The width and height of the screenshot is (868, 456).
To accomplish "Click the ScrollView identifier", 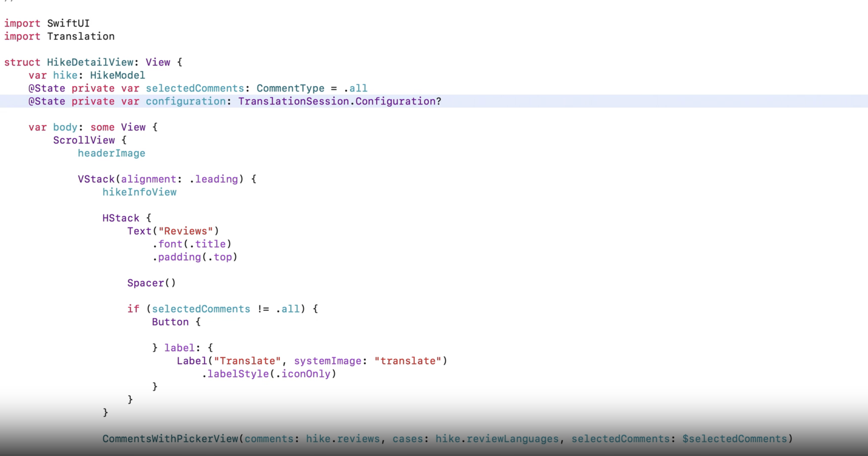I will [84, 140].
